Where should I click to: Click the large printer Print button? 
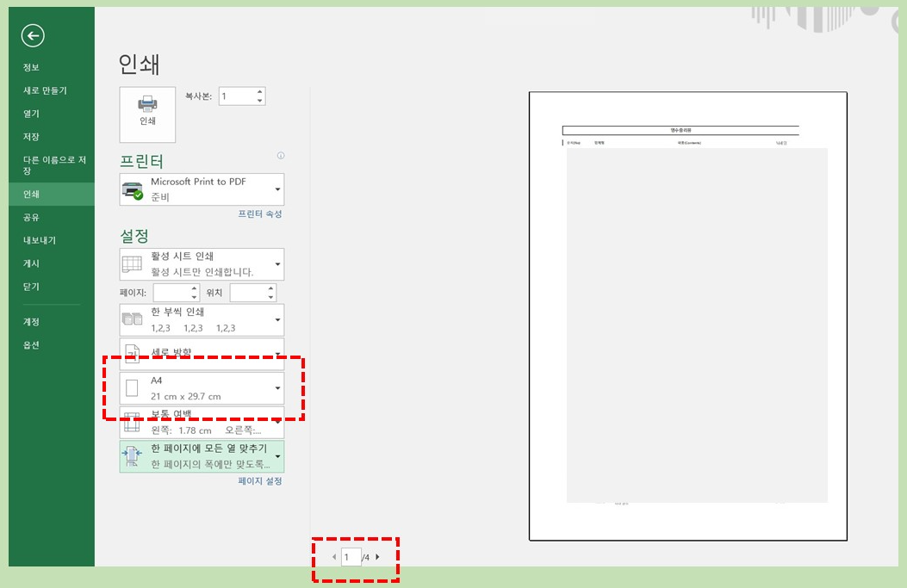click(x=147, y=115)
